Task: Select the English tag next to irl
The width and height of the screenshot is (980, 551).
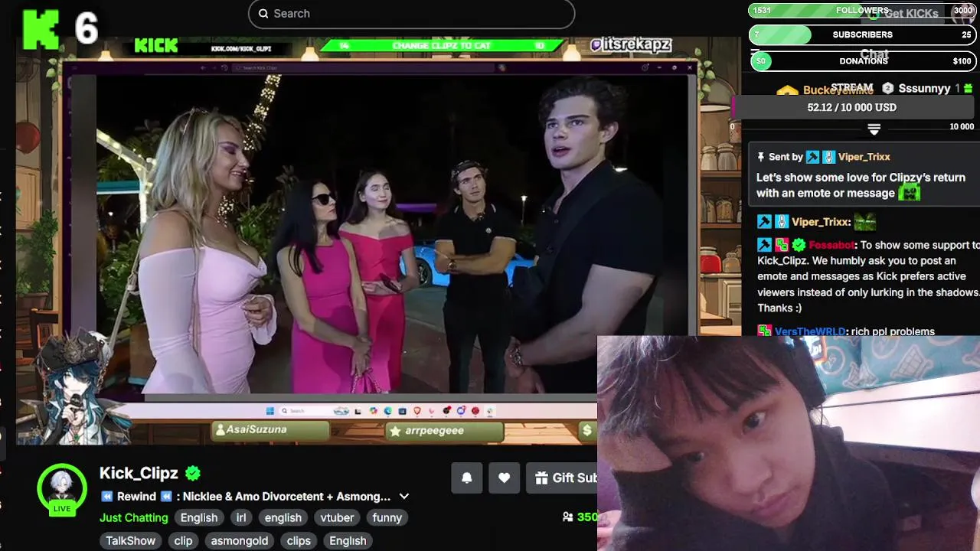Action: point(199,518)
